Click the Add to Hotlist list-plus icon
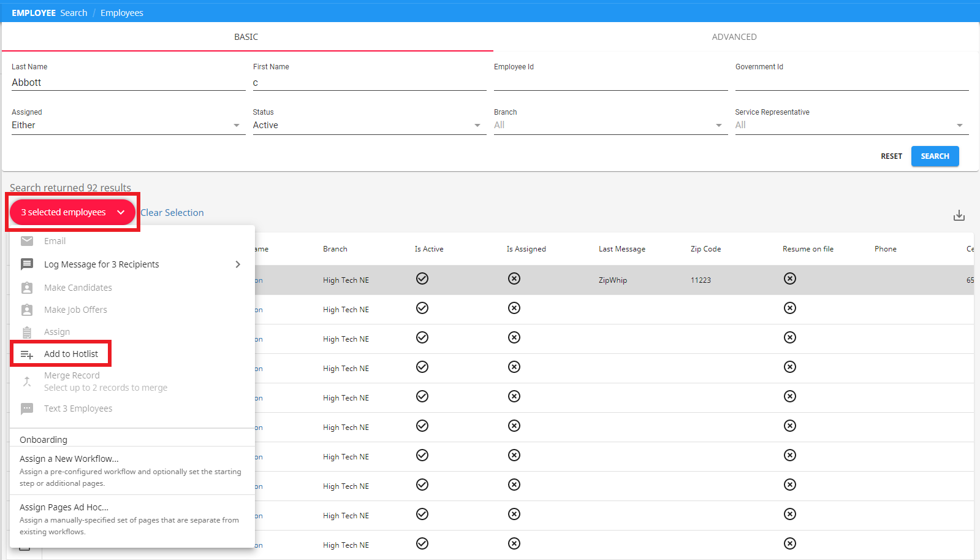Screen dimensions: 980x560 click(x=27, y=355)
